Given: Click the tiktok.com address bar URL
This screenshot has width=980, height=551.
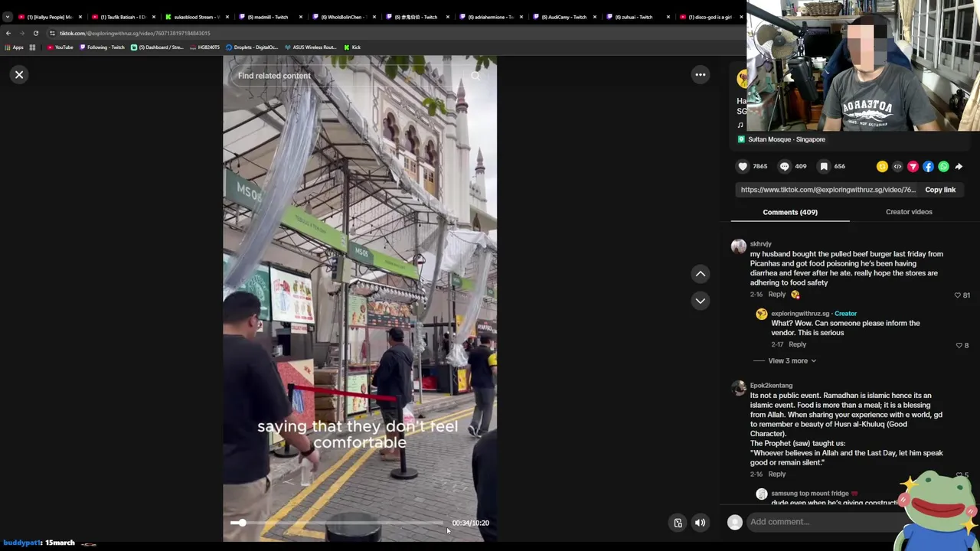Looking at the screenshot, I should point(135,33).
